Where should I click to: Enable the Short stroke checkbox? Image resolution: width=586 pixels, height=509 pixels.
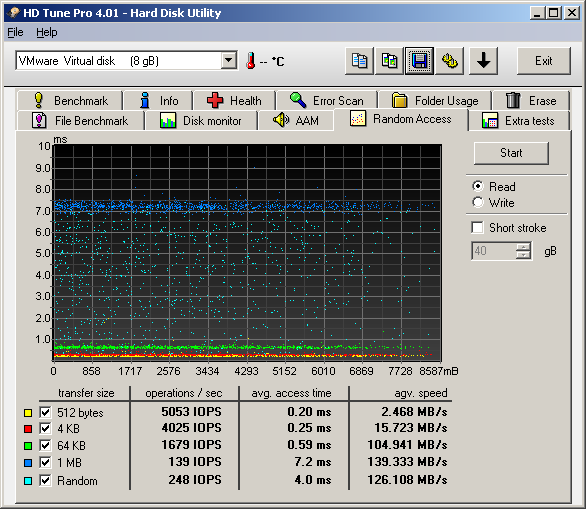click(x=477, y=227)
